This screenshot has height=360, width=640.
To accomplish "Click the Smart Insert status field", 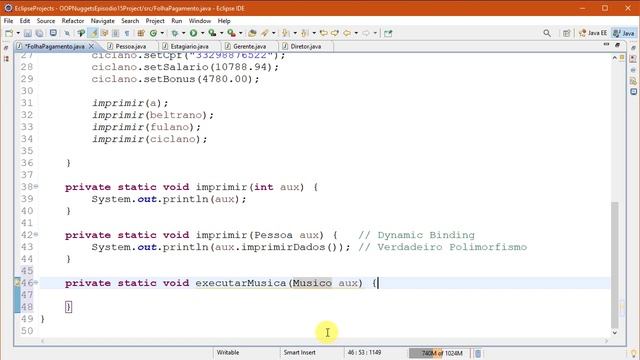I will pyautogui.click(x=300, y=353).
